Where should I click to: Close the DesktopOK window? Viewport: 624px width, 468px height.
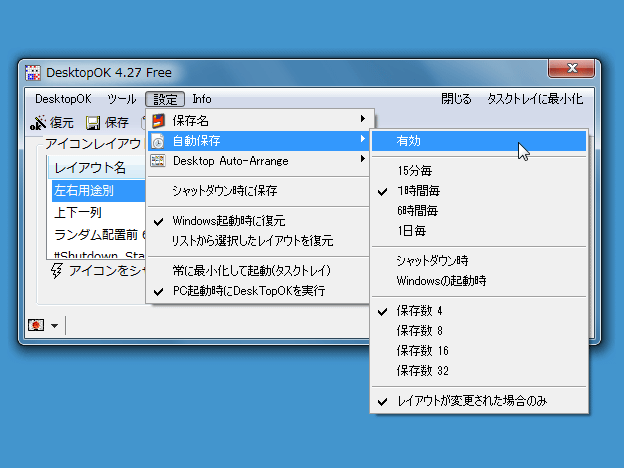tap(571, 68)
